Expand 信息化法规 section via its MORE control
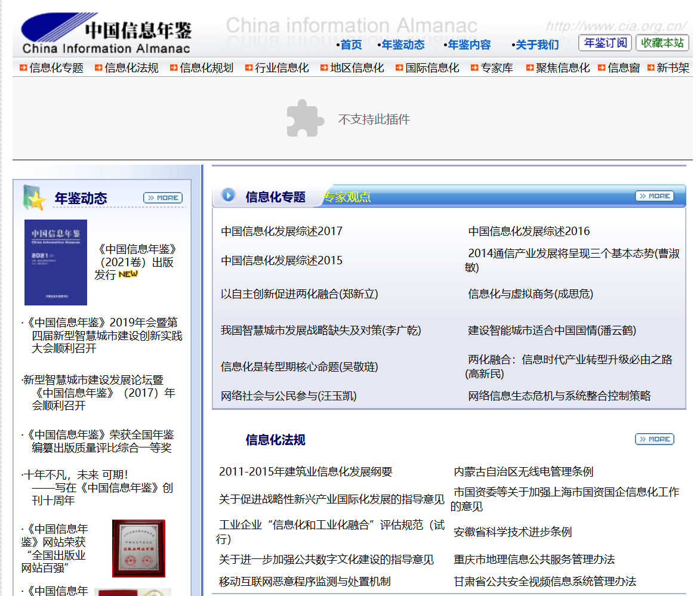Viewport: 700px width, 596px height. click(x=654, y=438)
